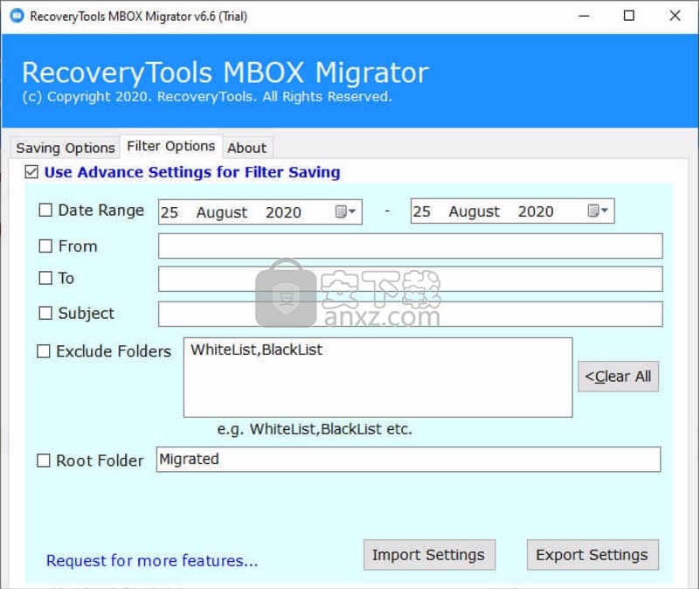Click the Exclude Folders text area

(x=378, y=378)
